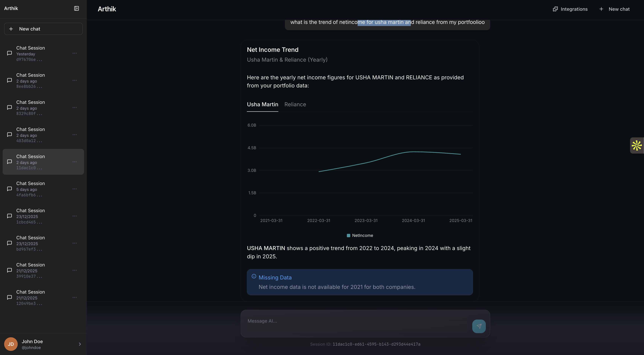
Task: Click the JD user avatar
Action: click(x=11, y=344)
